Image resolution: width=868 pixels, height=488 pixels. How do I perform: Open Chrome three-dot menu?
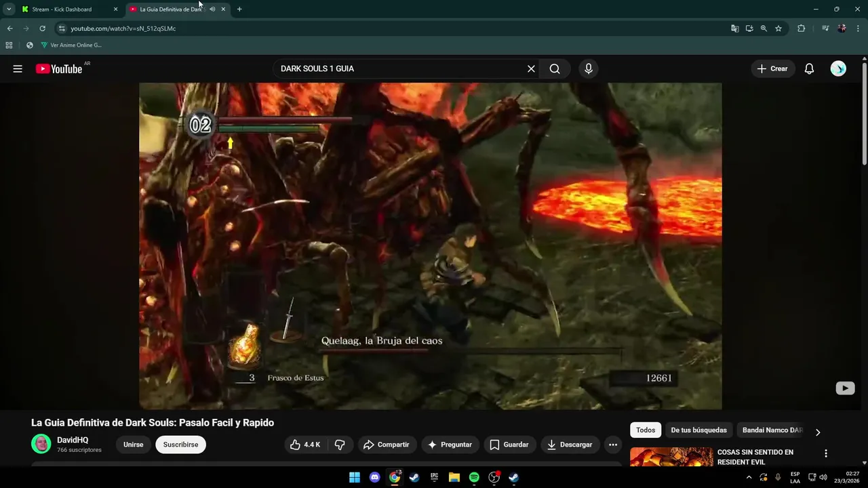(x=858, y=28)
